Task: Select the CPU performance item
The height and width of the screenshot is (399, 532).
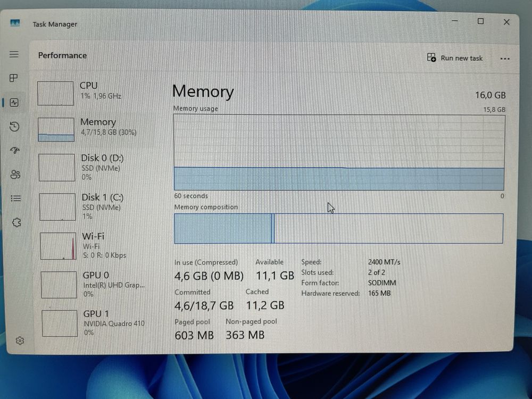Action: (95, 93)
